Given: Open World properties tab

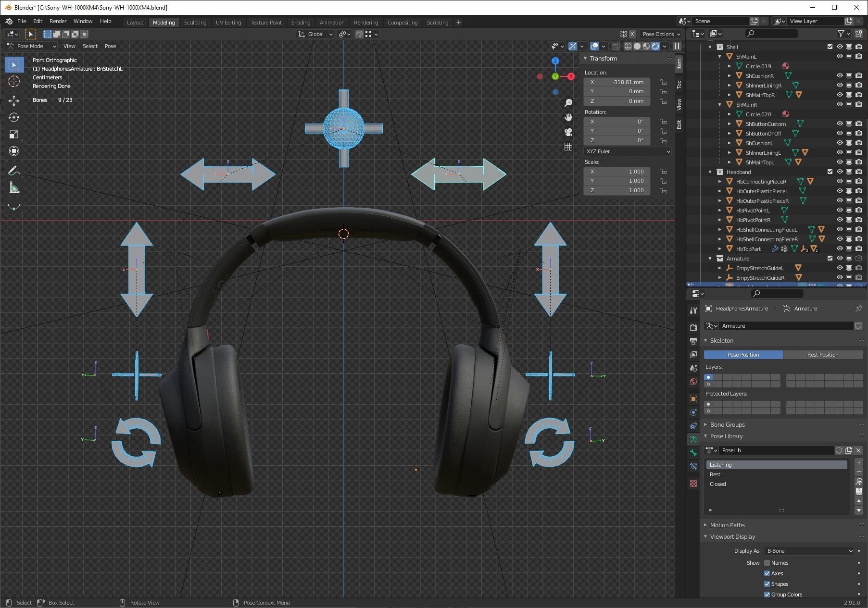Looking at the screenshot, I should 693,382.
